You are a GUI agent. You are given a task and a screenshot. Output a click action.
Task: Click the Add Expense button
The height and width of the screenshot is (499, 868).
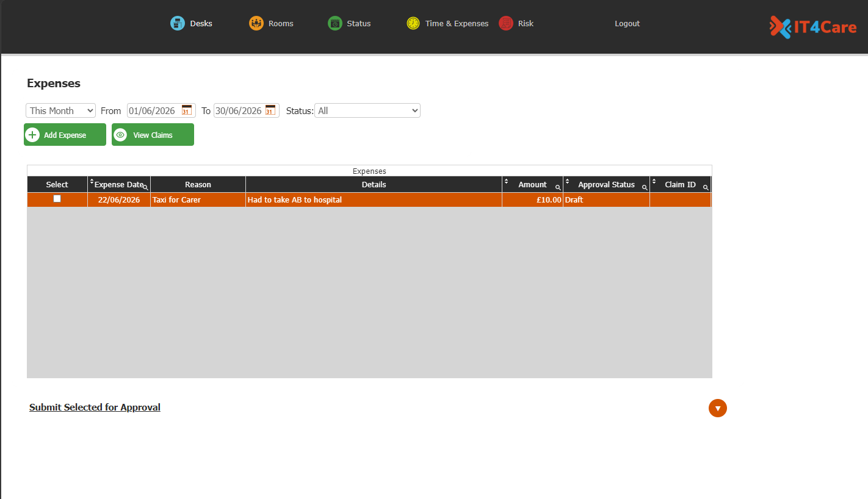(x=65, y=135)
